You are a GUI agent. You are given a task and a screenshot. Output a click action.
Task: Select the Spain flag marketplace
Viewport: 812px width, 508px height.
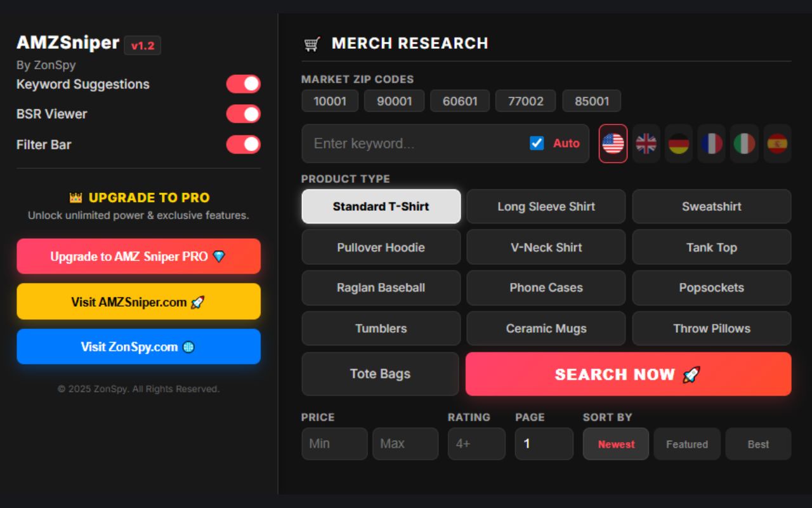click(777, 144)
